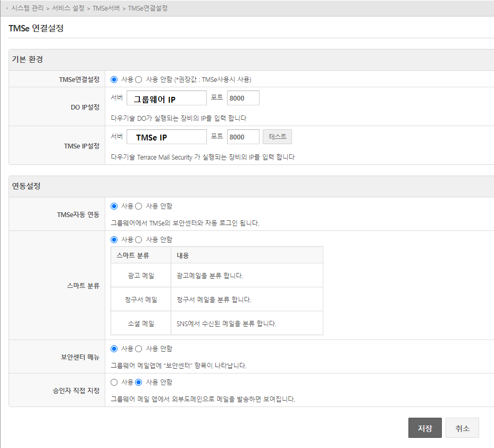Click the text '그룹웨어에서 TMSe의 보안센터와 자동 로그인 됩니다.'
The image size is (494, 448).
[x=185, y=223]
